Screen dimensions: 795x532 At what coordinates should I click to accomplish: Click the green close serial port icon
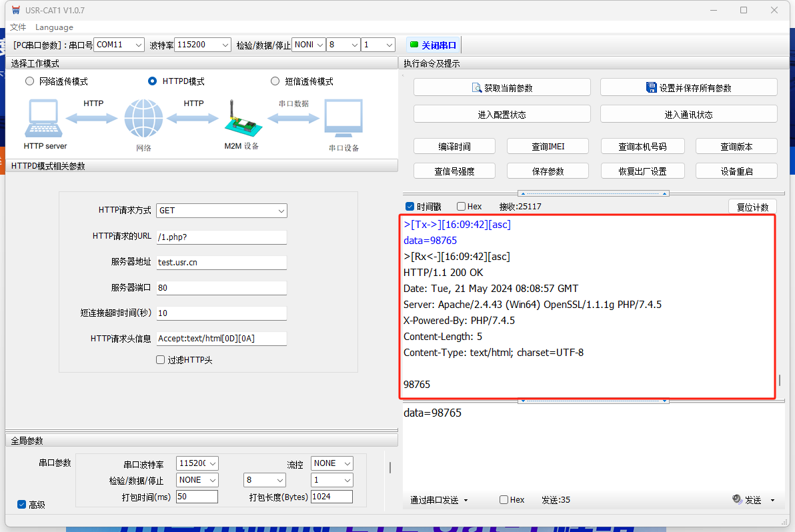tap(414, 45)
